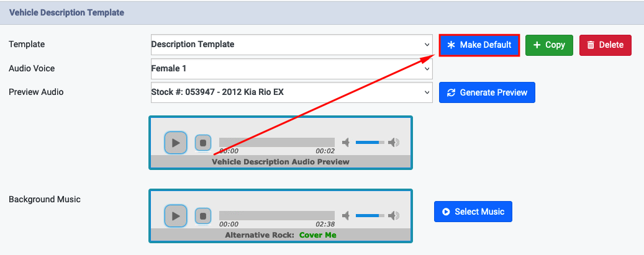Click the Cover Me track name
This screenshot has width=644, height=255.
click(x=318, y=235)
